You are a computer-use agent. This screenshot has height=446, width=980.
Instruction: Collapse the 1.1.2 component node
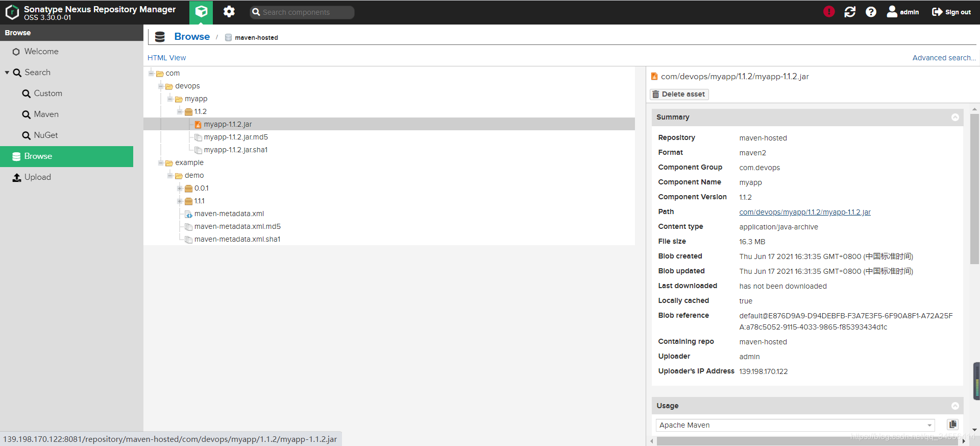180,111
